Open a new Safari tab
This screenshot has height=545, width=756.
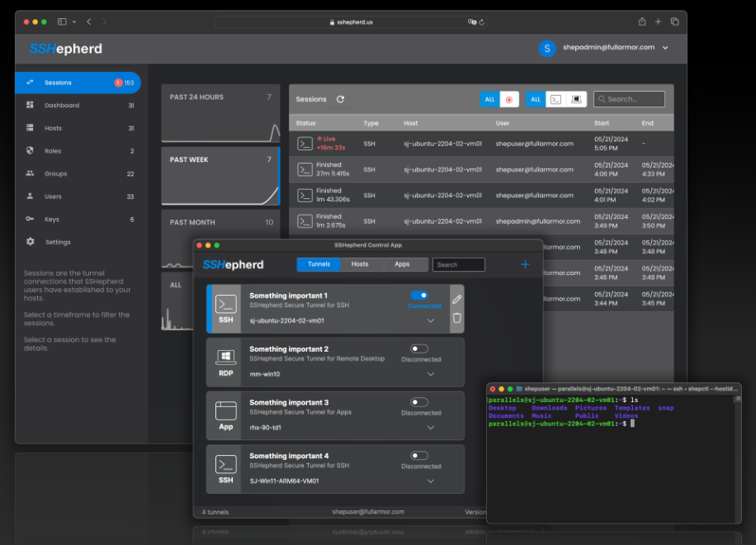coord(658,21)
